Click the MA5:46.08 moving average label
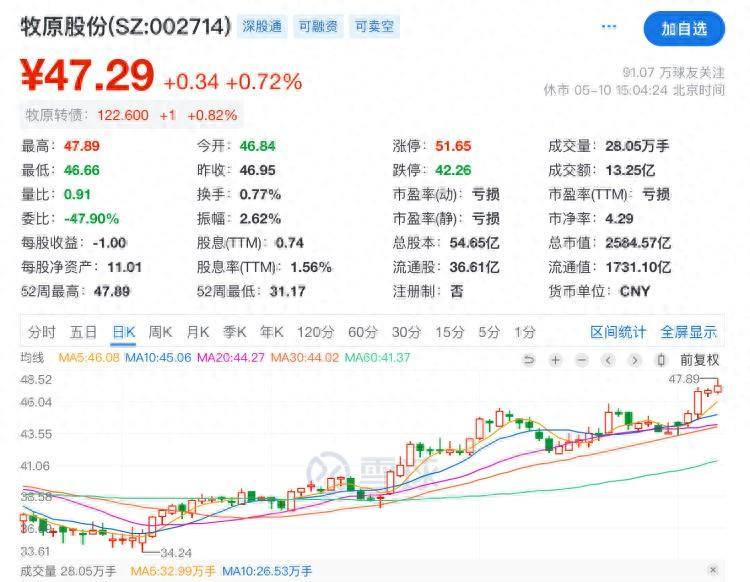750x582 pixels. 88,358
